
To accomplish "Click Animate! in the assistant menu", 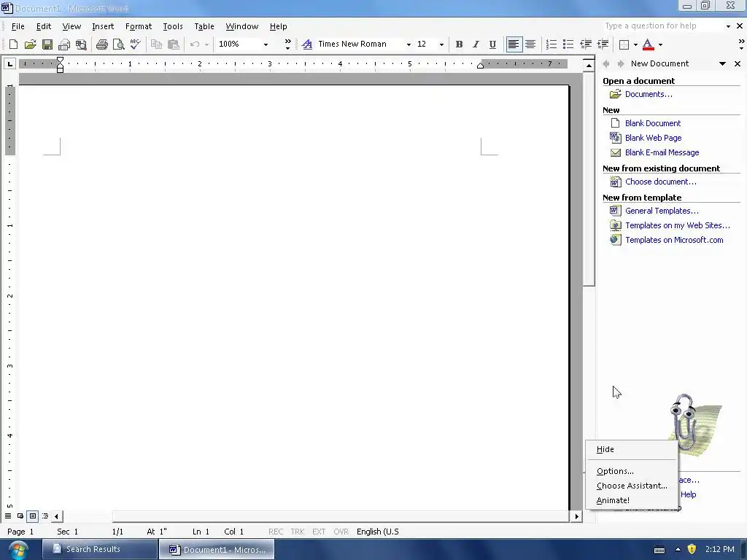I will coord(632,500).
